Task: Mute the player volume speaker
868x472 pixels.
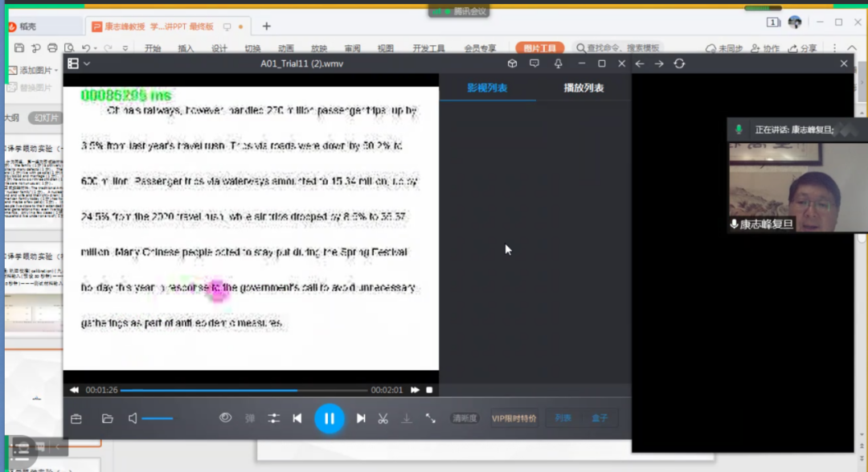Action: [133, 418]
